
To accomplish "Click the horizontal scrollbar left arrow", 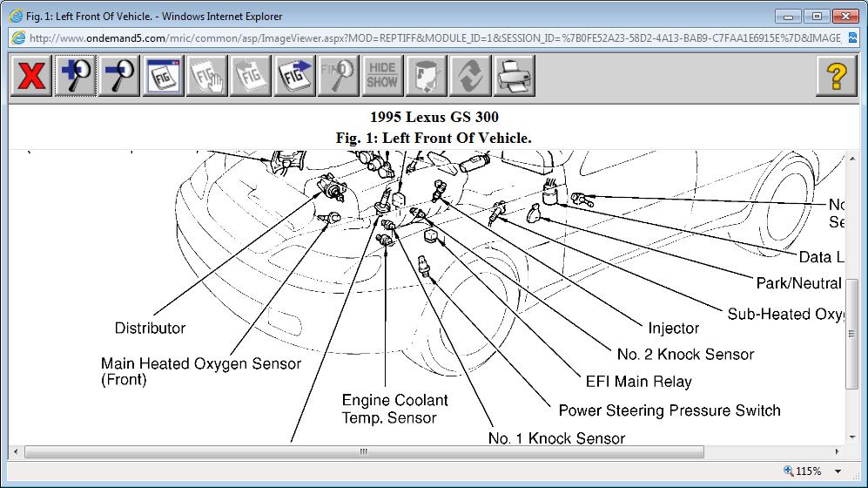I will 16,451.
